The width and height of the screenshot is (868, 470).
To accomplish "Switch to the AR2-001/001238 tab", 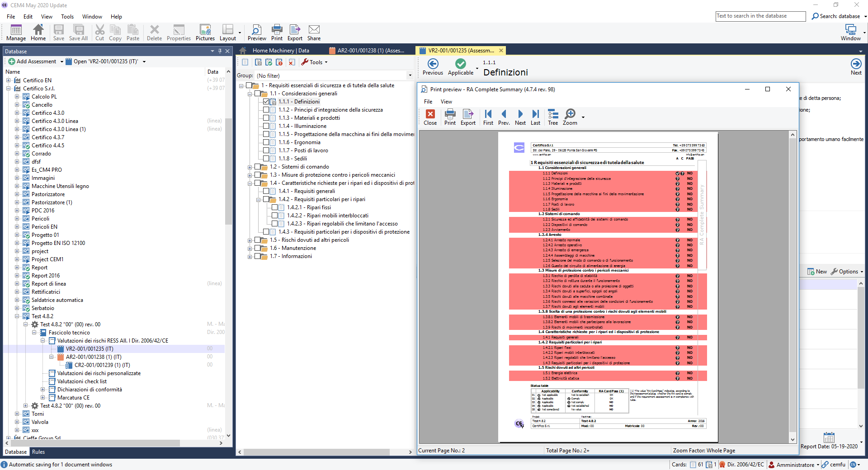I will tap(370, 51).
